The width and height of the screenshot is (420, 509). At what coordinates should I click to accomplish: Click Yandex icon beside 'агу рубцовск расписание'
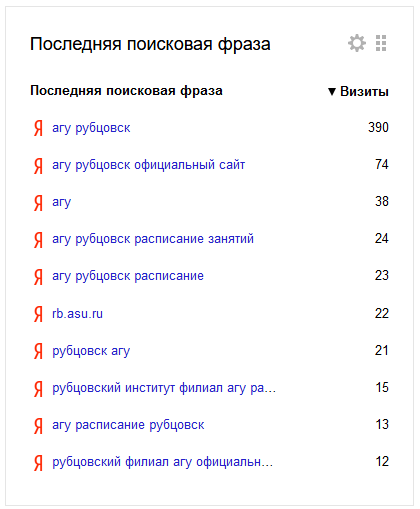(38, 277)
